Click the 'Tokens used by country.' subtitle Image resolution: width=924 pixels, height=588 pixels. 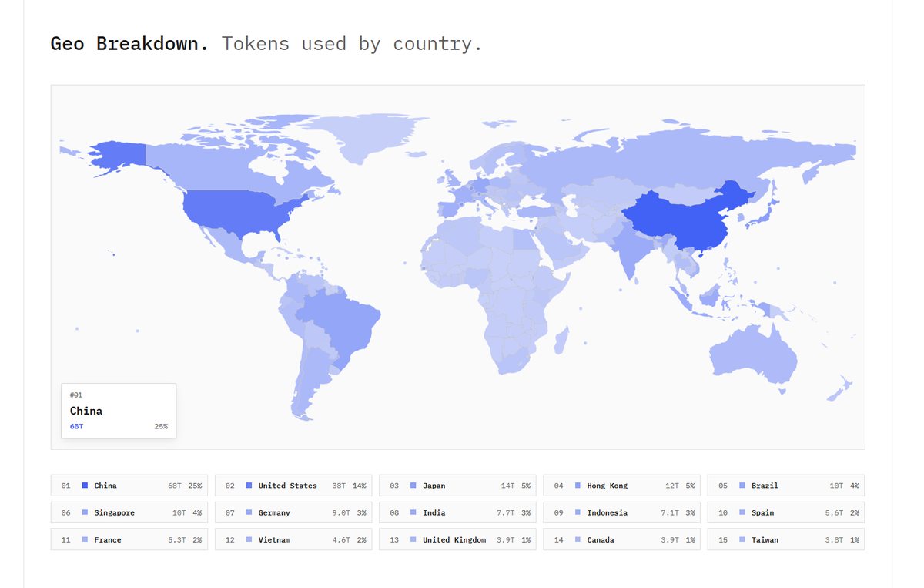coord(352,44)
